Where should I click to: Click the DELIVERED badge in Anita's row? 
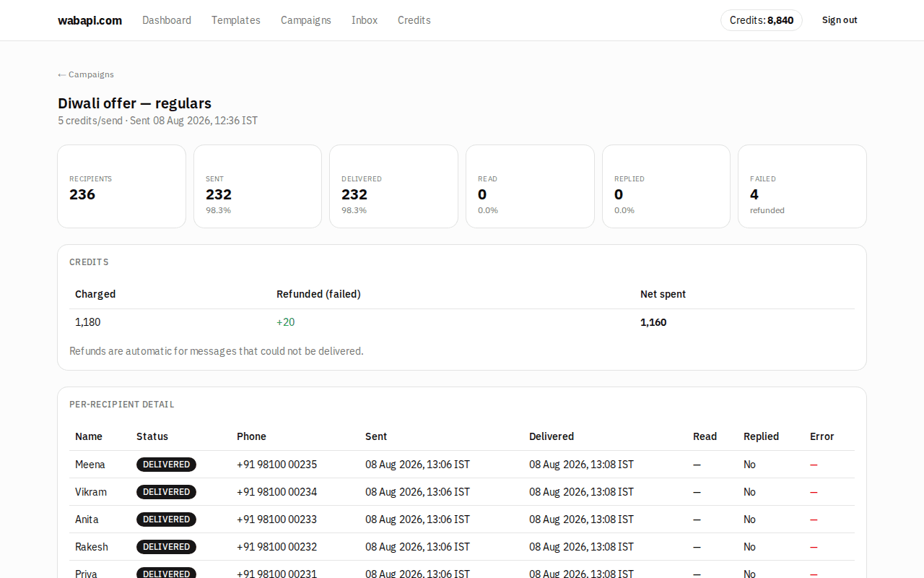pos(166,519)
